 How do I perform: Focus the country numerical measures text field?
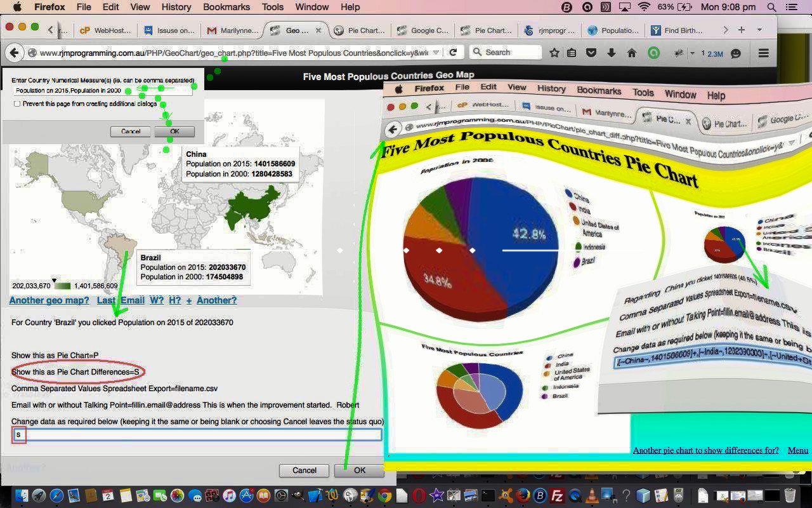[x=103, y=91]
